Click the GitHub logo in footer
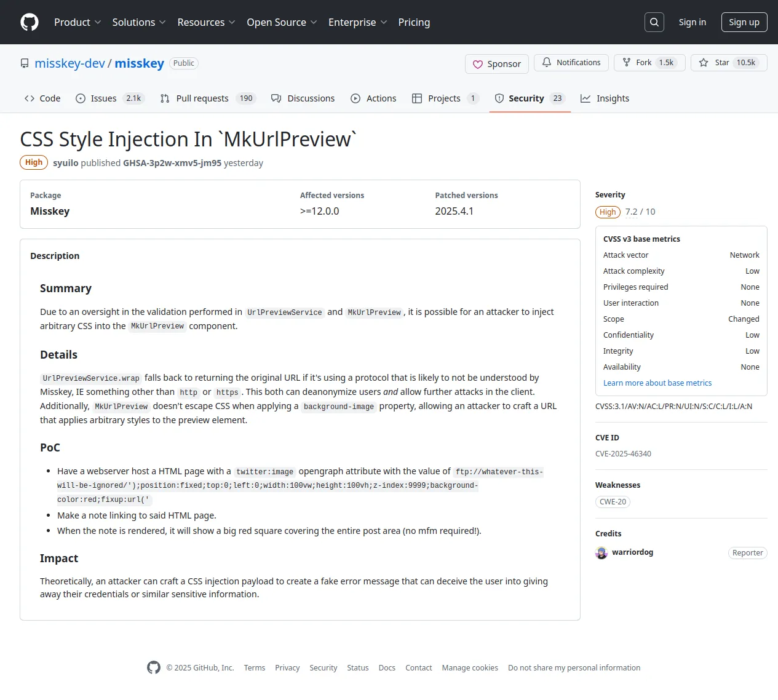 154,667
